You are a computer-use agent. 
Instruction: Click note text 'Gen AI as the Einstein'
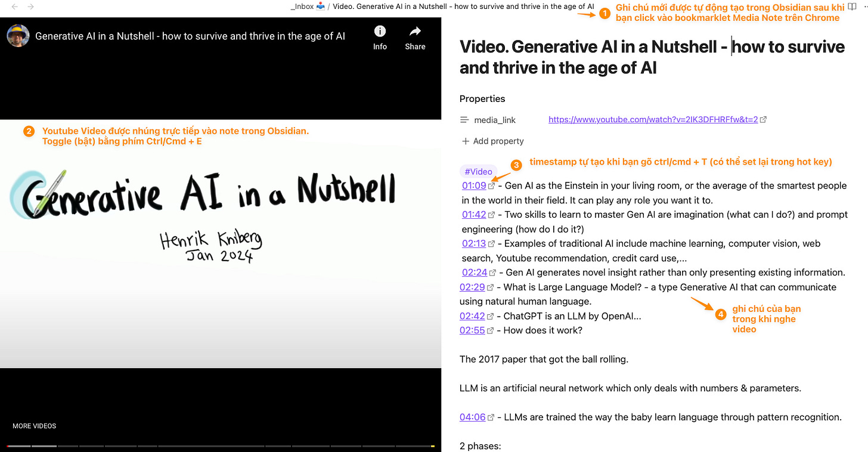point(551,186)
